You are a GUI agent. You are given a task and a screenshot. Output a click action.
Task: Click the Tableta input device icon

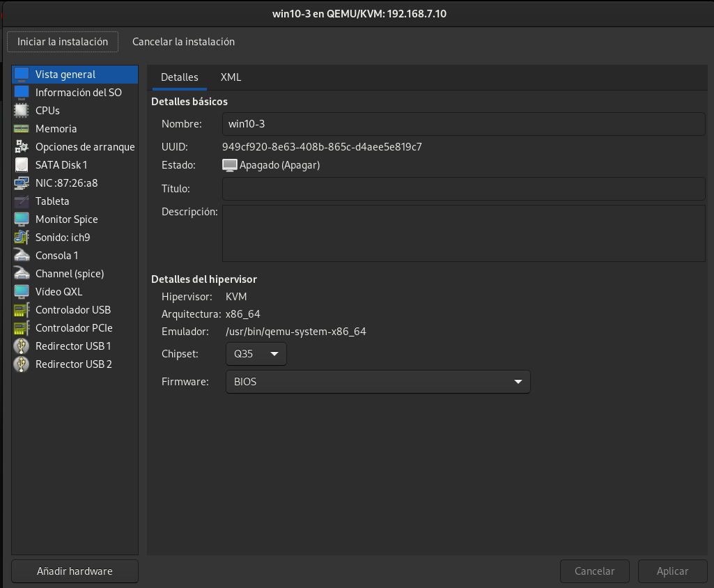pyautogui.click(x=22, y=201)
